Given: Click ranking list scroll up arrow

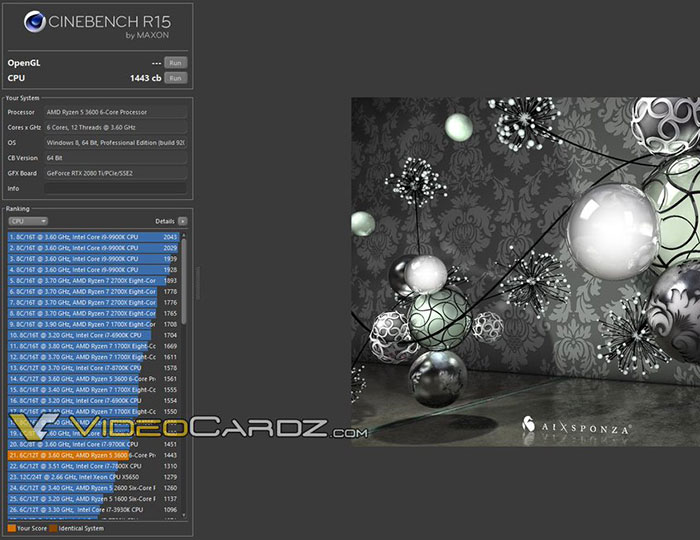Looking at the screenshot, I should [x=183, y=235].
